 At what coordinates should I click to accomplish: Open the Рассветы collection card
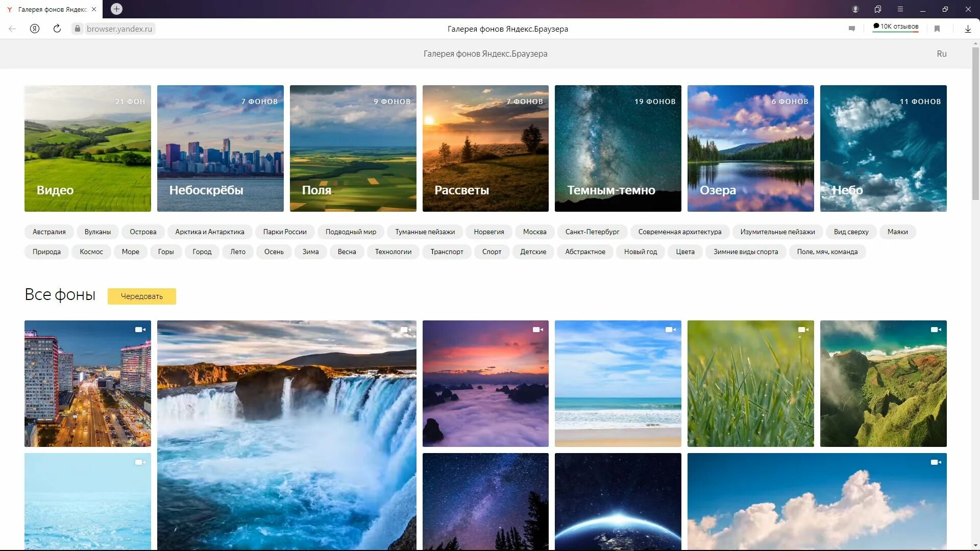click(x=485, y=148)
